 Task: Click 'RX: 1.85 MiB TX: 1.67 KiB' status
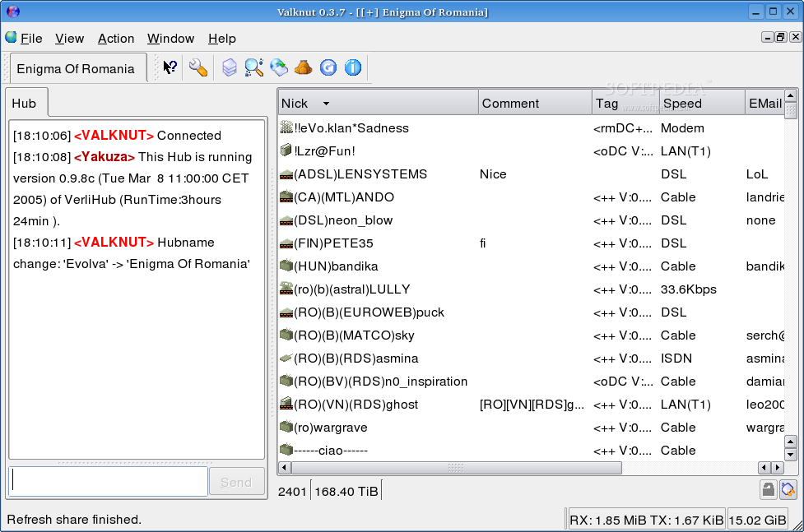click(646, 520)
